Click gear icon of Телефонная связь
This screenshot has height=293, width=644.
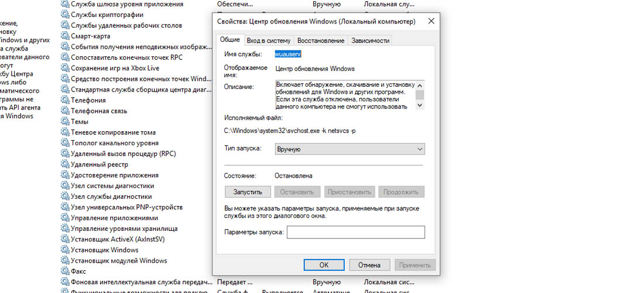[x=65, y=111]
